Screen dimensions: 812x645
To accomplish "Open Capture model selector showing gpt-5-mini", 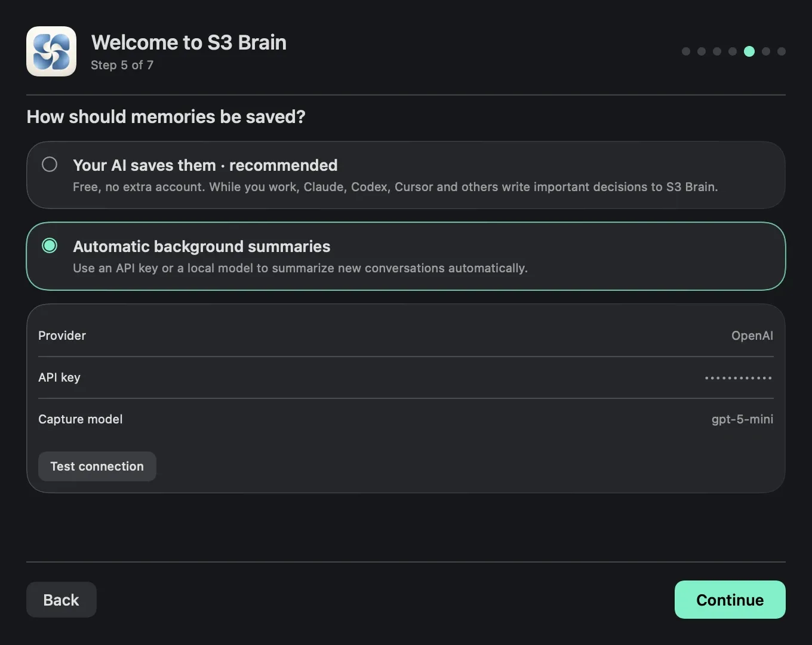I will coord(742,419).
